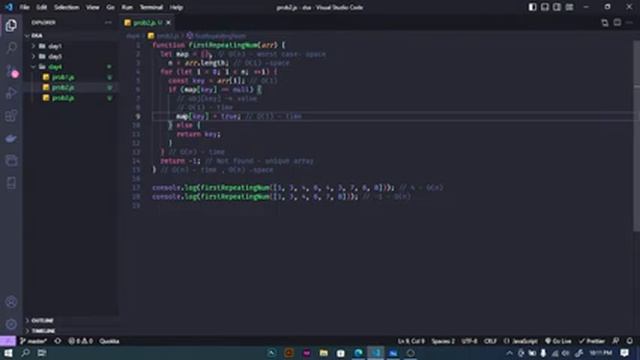The image size is (640, 360).
Task: Close the prob2.js editor tab
Action: click(x=169, y=22)
